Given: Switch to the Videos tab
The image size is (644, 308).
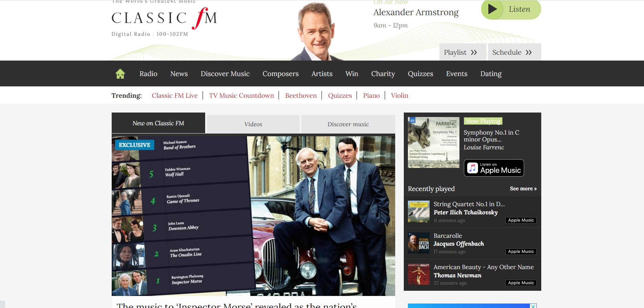Looking at the screenshot, I should [253, 124].
